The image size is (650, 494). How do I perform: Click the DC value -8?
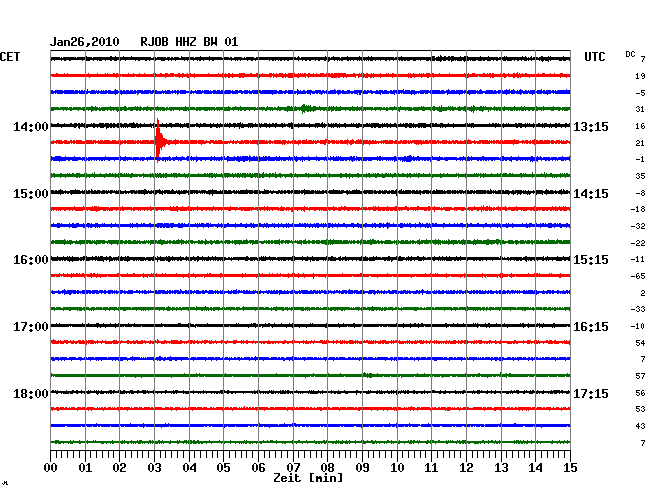640,193
